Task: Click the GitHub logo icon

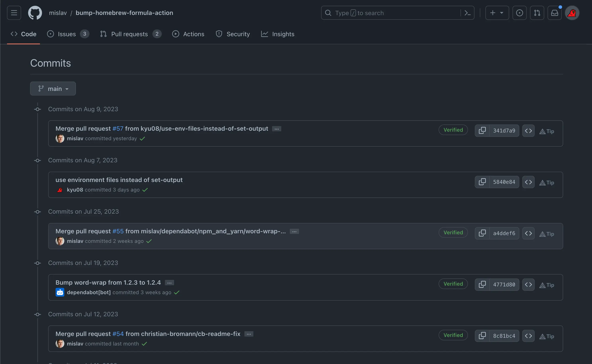Action: [35, 13]
